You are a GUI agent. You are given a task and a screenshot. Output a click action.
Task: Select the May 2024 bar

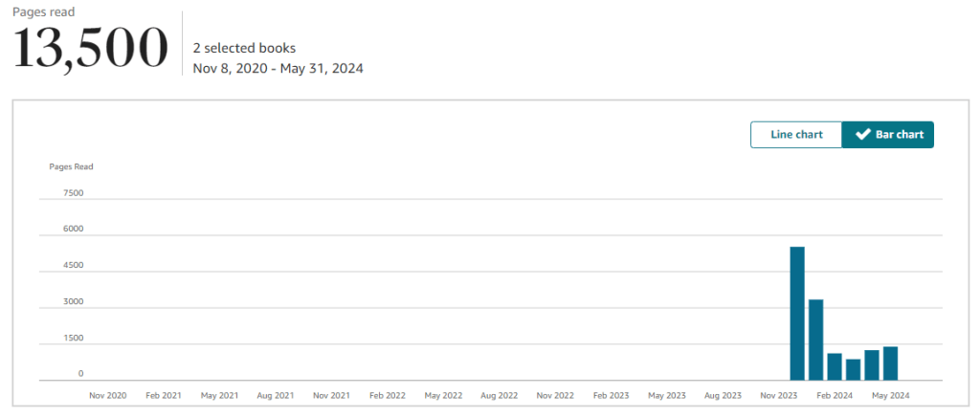click(x=890, y=363)
